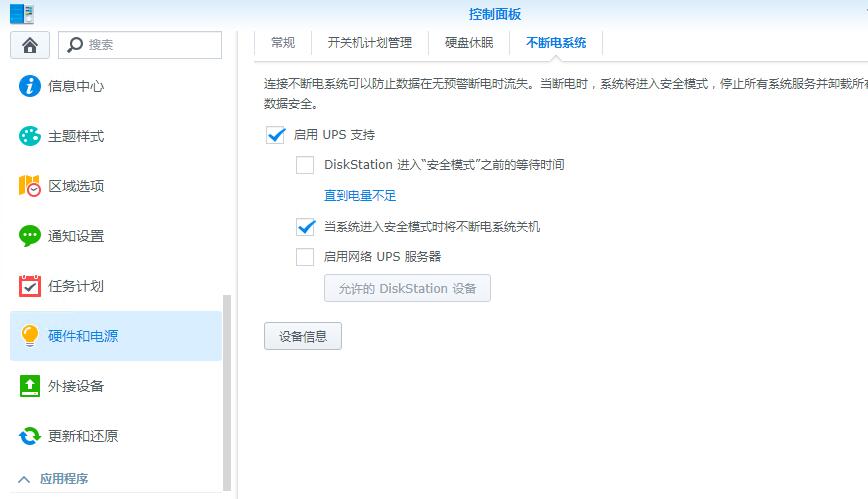
Task: Toggle 当系统进入安全模式时将不断电系统关机 checkbox
Action: 305,227
